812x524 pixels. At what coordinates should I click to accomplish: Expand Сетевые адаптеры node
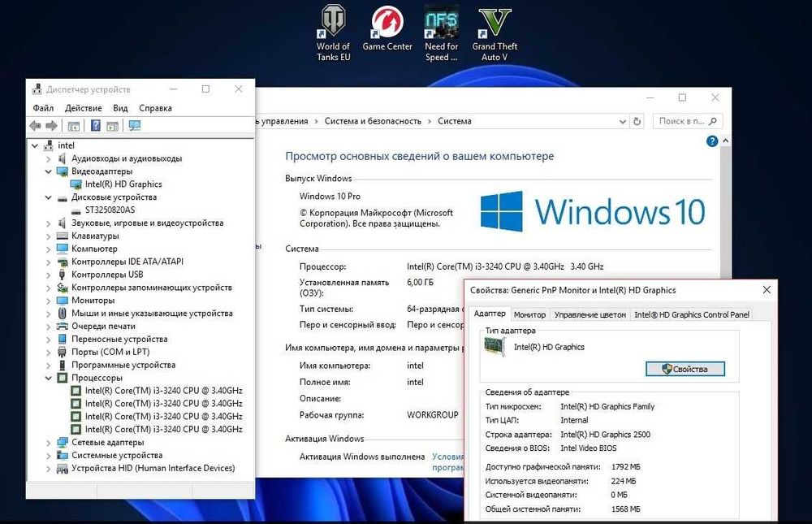48,443
